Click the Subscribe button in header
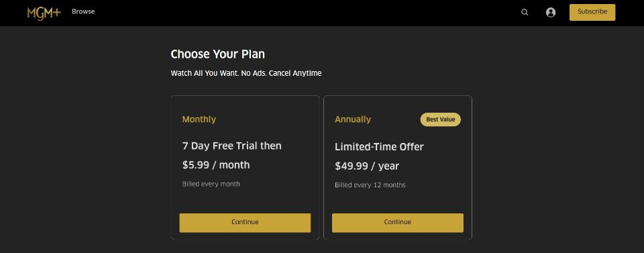The height and width of the screenshot is (253, 644). [592, 12]
